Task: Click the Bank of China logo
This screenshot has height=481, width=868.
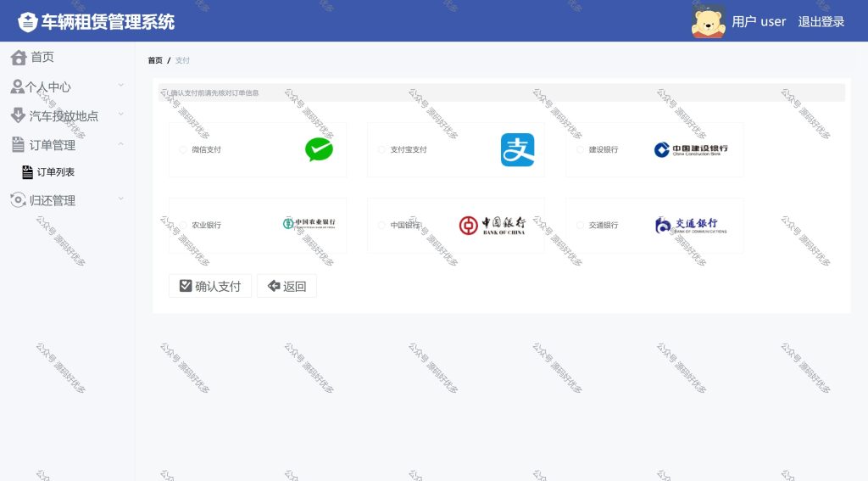Action: [492, 225]
